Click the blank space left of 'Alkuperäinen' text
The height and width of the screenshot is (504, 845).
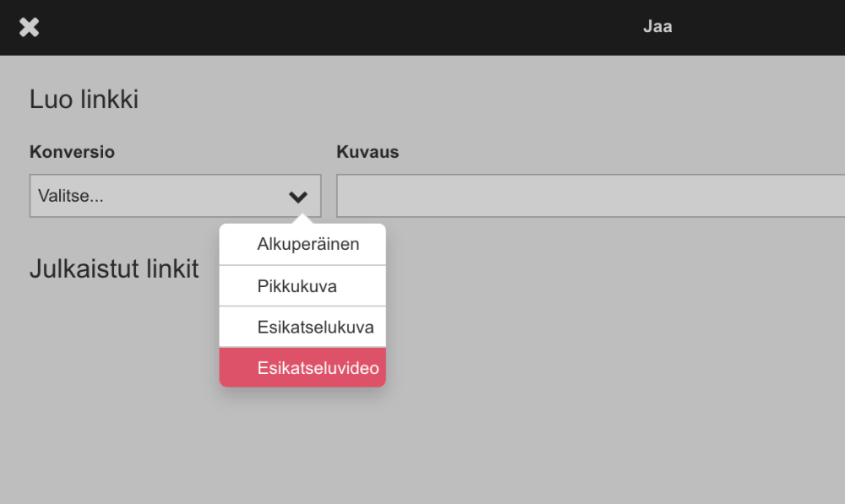pyautogui.click(x=237, y=245)
